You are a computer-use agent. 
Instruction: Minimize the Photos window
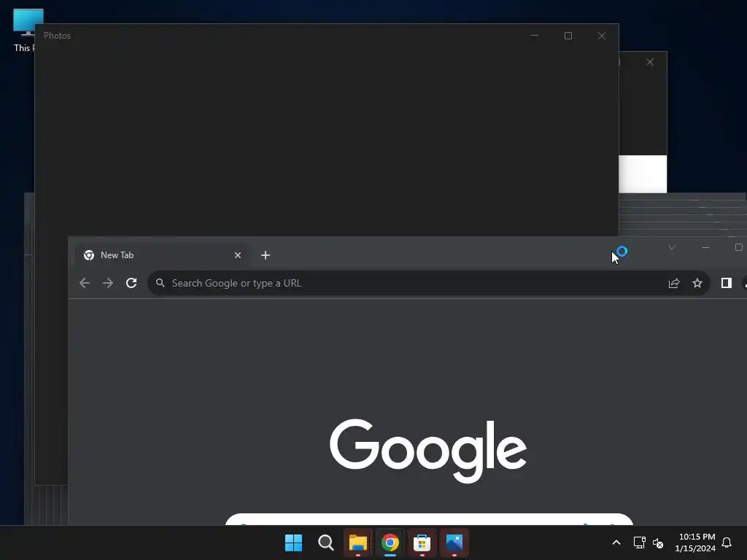pyautogui.click(x=535, y=36)
